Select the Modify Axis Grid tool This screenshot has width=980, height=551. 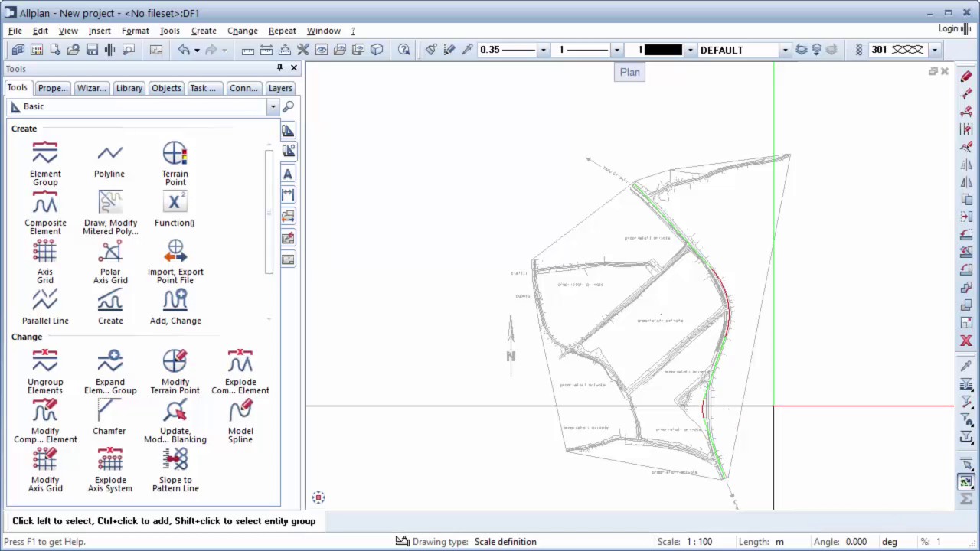point(45,470)
